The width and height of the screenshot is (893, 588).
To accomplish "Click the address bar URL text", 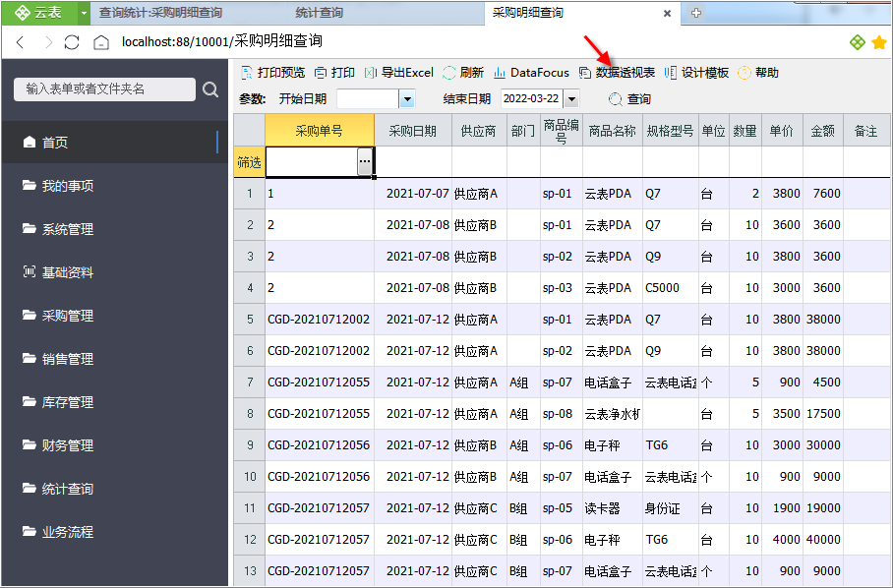I will [x=222, y=41].
